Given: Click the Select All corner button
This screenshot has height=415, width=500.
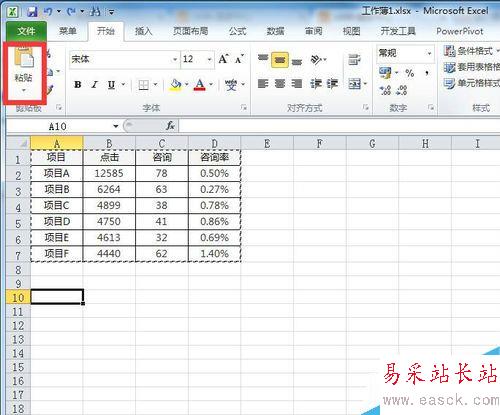Looking at the screenshot, I should pyautogui.click(x=18, y=143).
